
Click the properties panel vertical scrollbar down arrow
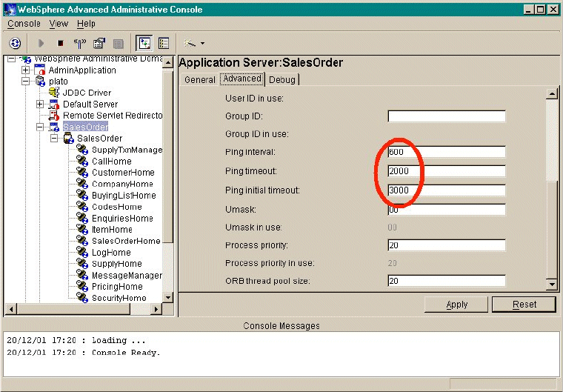(x=550, y=285)
